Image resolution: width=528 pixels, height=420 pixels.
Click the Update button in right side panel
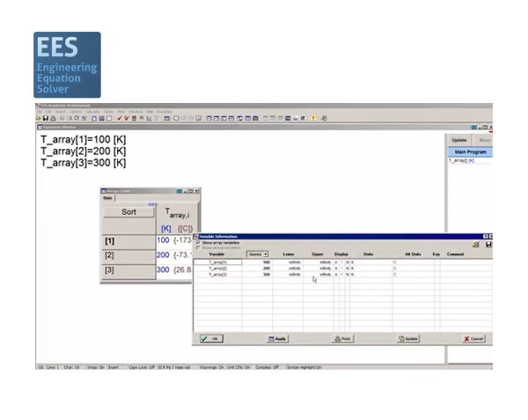tap(459, 140)
